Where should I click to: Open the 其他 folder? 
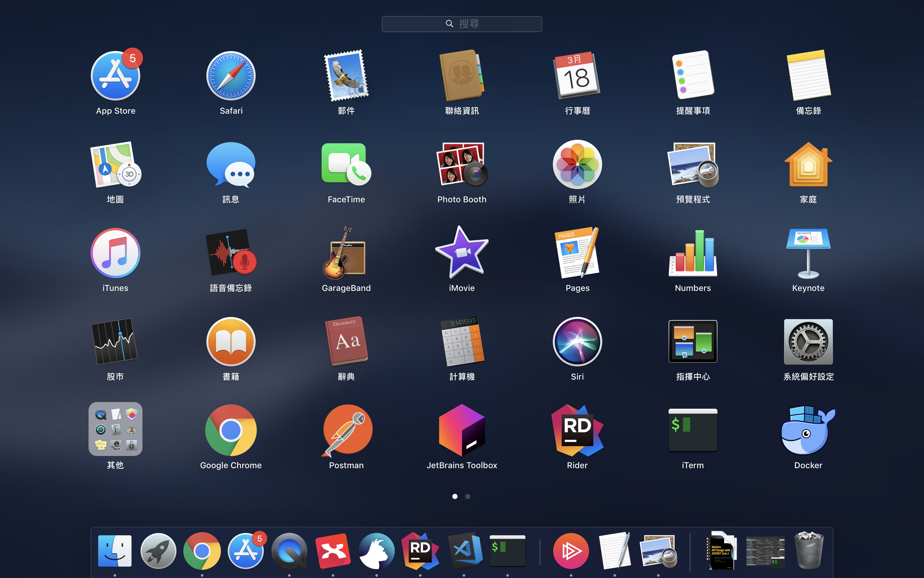115,429
